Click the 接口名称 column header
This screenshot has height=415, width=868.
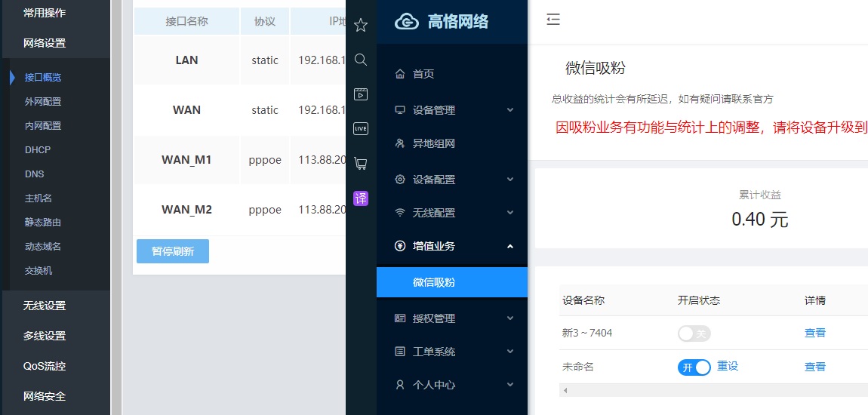point(186,22)
